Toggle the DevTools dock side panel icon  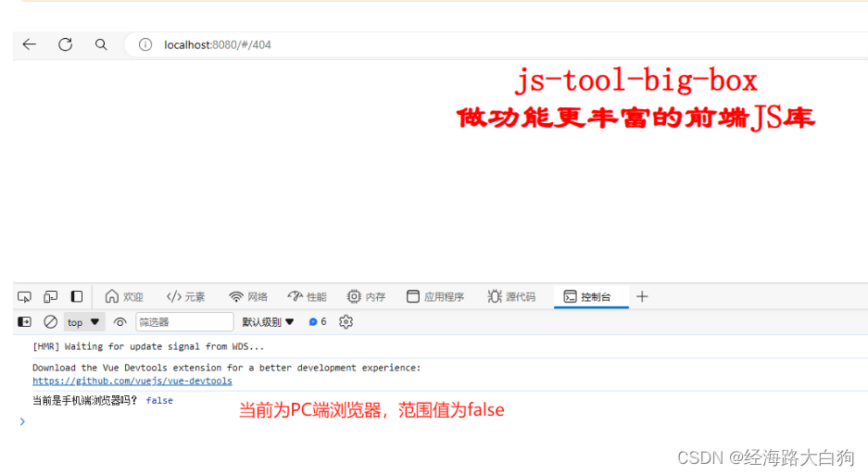coord(77,297)
